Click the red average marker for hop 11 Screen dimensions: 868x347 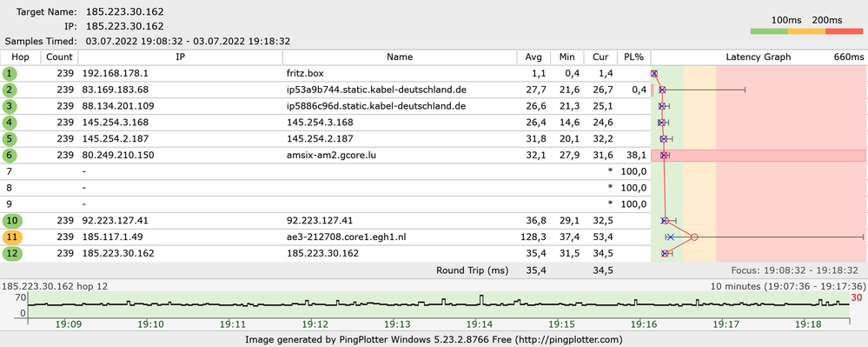point(694,237)
